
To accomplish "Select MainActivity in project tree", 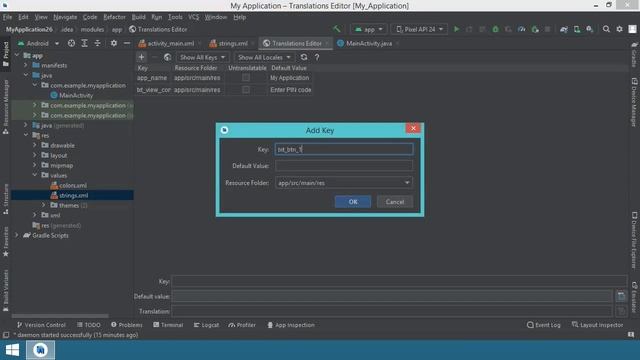I will (76, 95).
